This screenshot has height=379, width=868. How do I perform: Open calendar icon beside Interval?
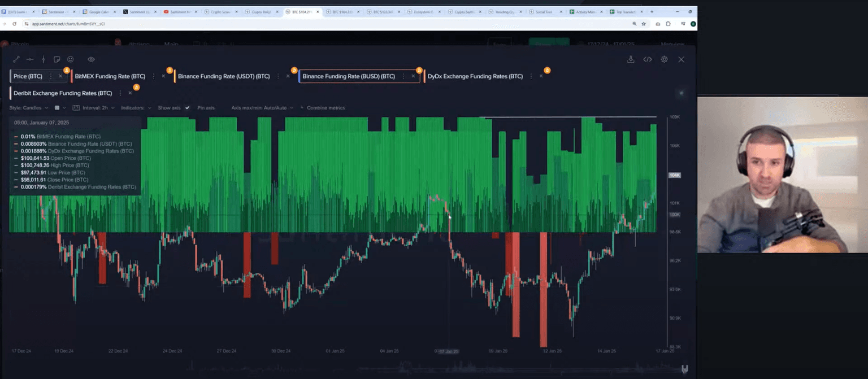click(76, 107)
